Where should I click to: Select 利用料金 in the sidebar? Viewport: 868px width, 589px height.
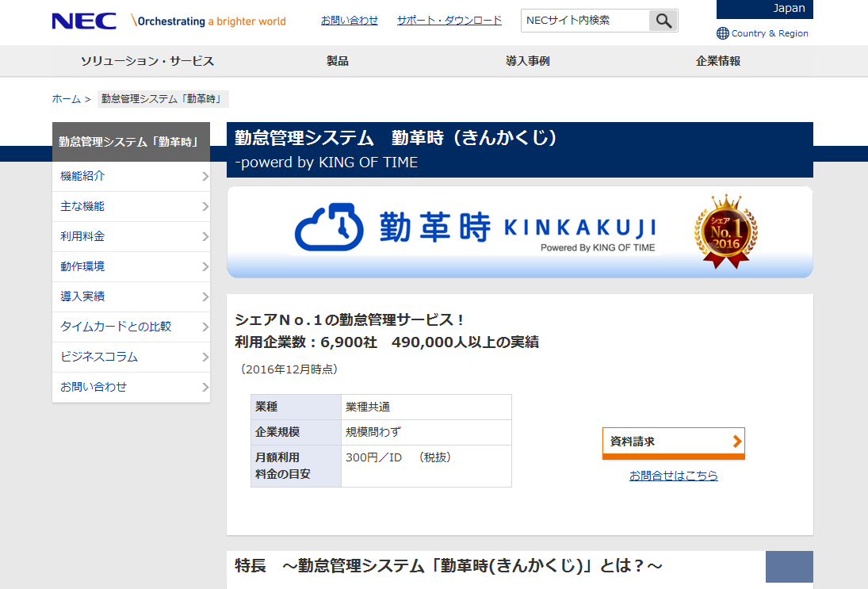[x=132, y=236]
